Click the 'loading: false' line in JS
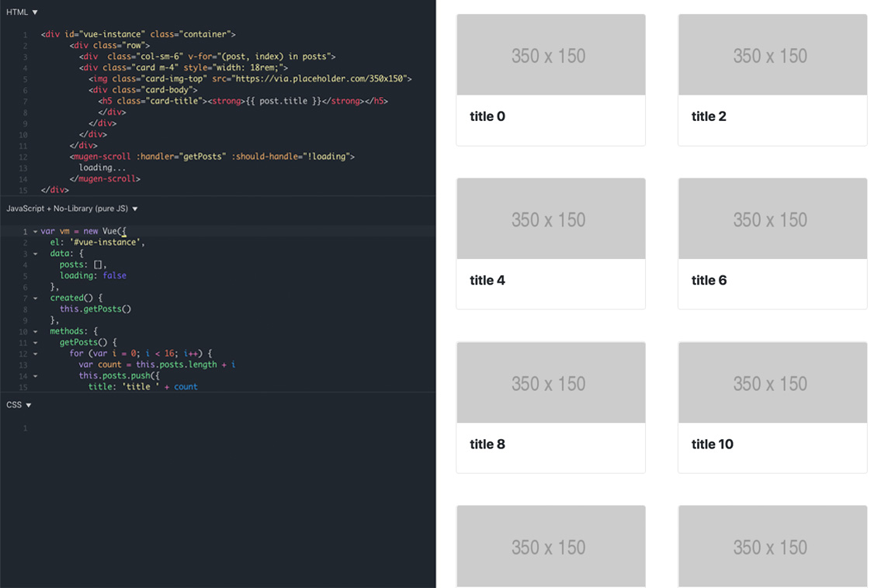This screenshot has height=588, width=888. [93, 275]
